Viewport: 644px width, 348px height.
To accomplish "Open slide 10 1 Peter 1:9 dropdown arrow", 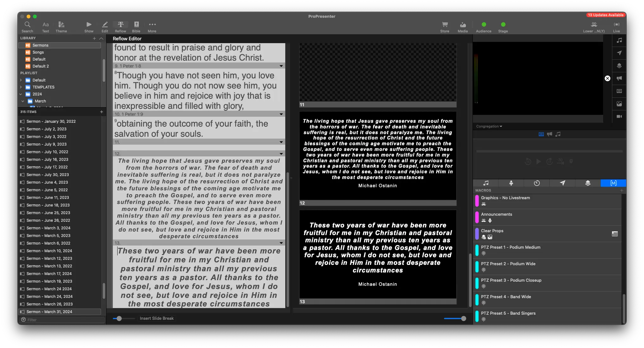I will point(281,114).
